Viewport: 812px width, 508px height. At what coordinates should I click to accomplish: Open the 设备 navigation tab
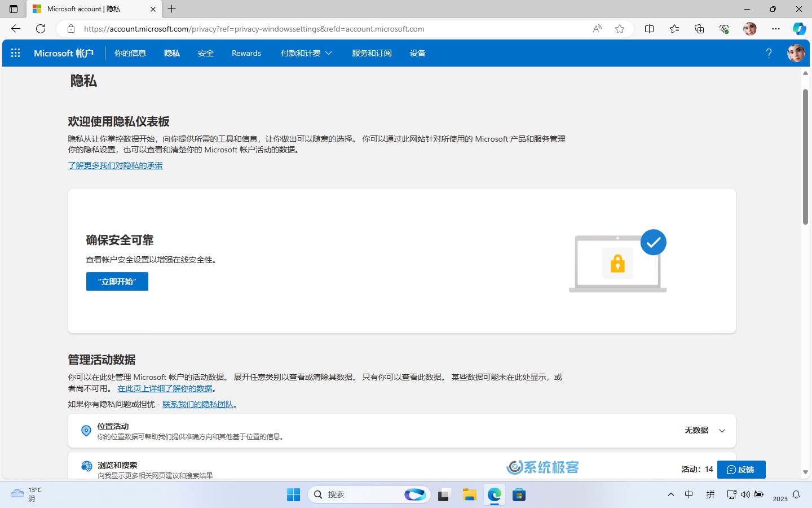coord(418,53)
